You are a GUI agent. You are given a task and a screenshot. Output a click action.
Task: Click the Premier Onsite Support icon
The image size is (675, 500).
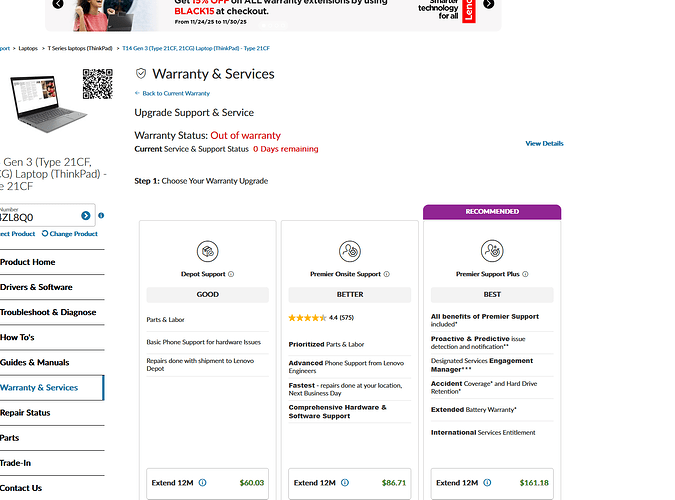pos(349,250)
